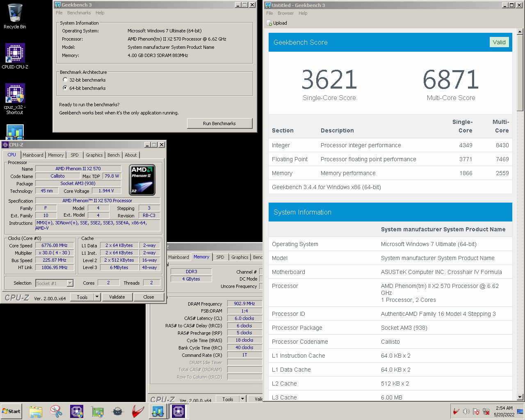
Task: Click the red AMD system tray icon
Action: 456,411
